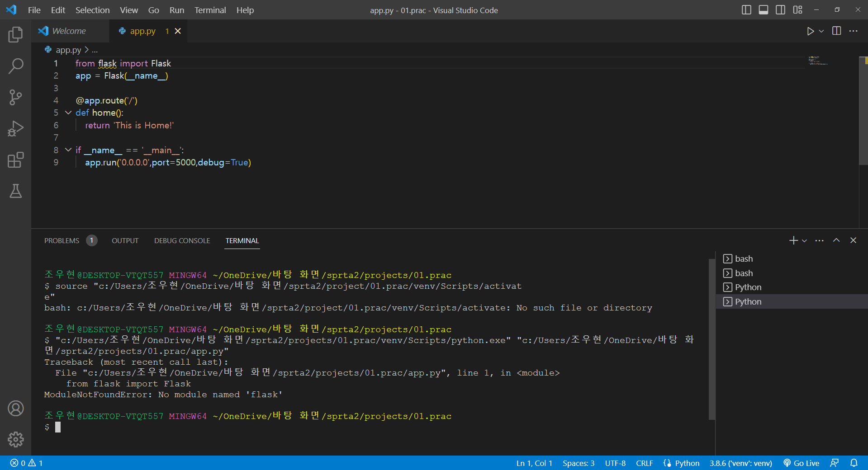
Task: Select the highlighted second Python terminal
Action: (x=792, y=301)
